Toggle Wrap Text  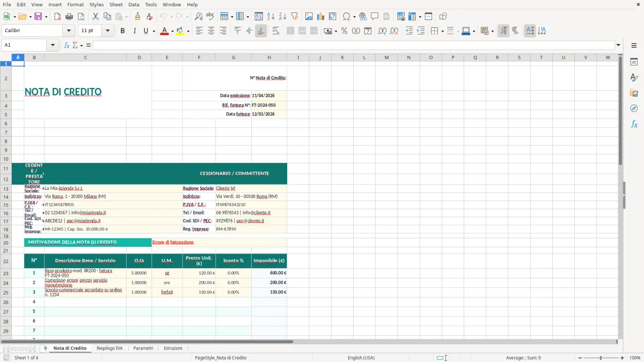click(276, 31)
